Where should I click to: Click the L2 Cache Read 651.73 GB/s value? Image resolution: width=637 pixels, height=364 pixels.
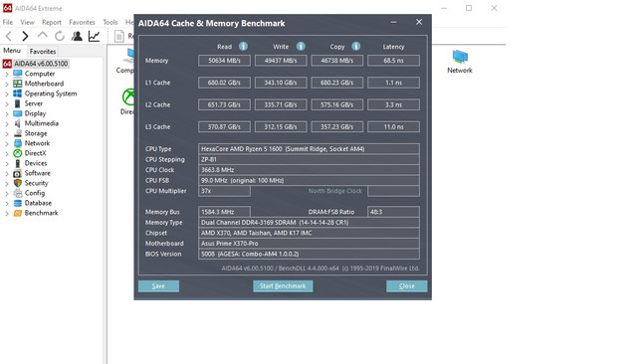pyautogui.click(x=224, y=104)
